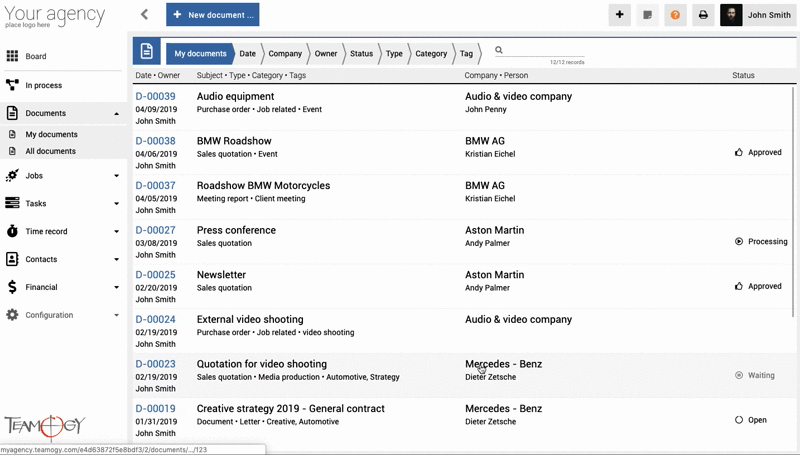Image resolution: width=800 pixels, height=455 pixels.
Task: Click the All documents file icon
Action: 13,151
